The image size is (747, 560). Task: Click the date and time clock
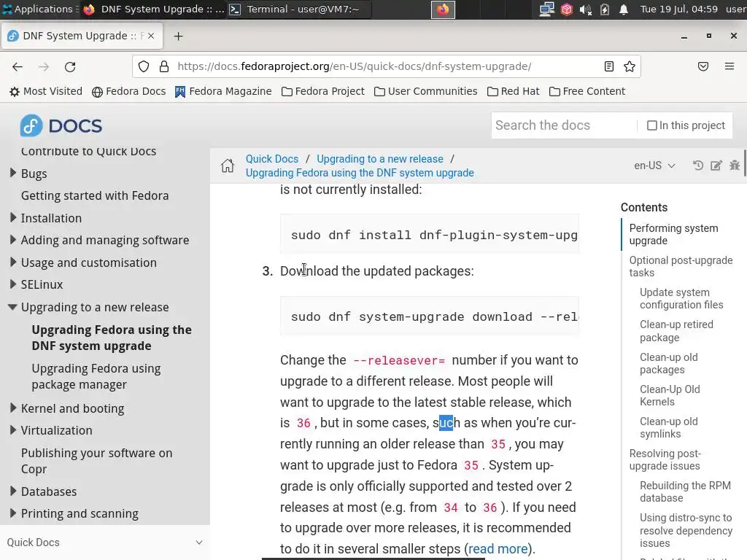(x=678, y=9)
